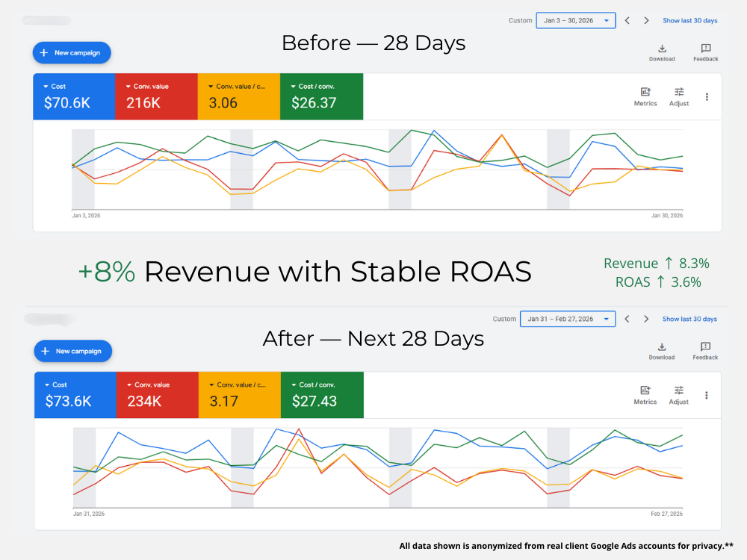Open Feedback in the bottom panel
This screenshot has height=560, width=747.
705,347
